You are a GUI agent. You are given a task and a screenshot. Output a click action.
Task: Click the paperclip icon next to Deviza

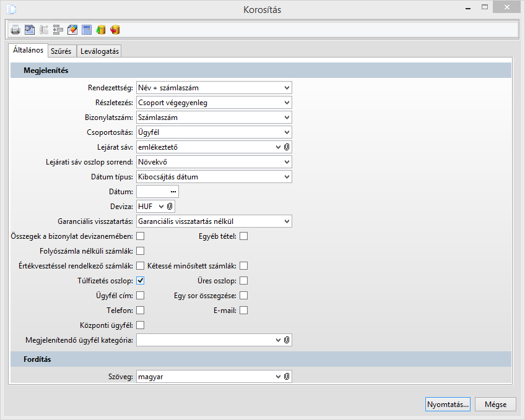coord(171,206)
